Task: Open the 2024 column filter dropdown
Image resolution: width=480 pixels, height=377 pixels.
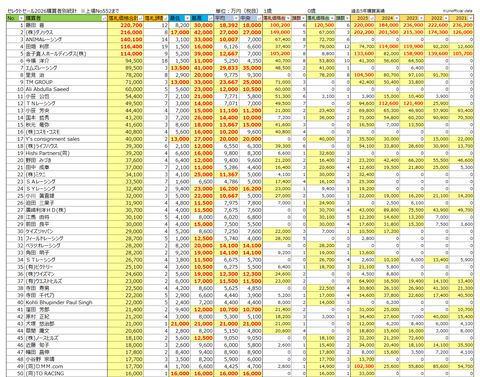Action: pos(397,18)
